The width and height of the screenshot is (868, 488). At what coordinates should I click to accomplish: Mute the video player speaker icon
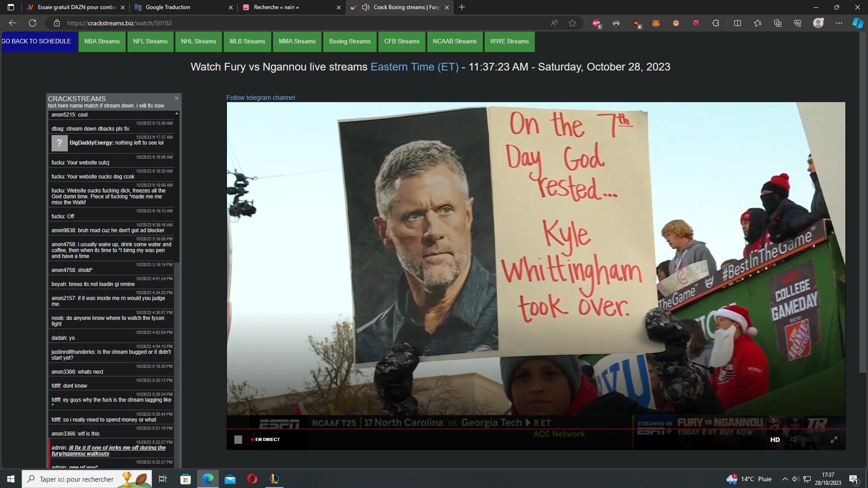pyautogui.click(x=794, y=440)
